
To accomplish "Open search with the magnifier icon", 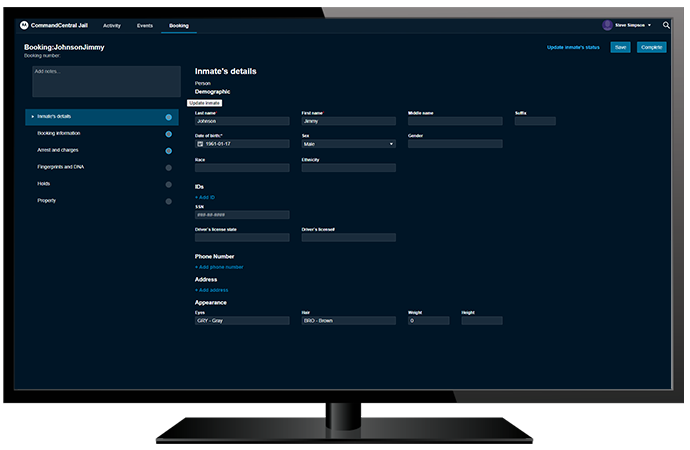I will click(x=666, y=25).
